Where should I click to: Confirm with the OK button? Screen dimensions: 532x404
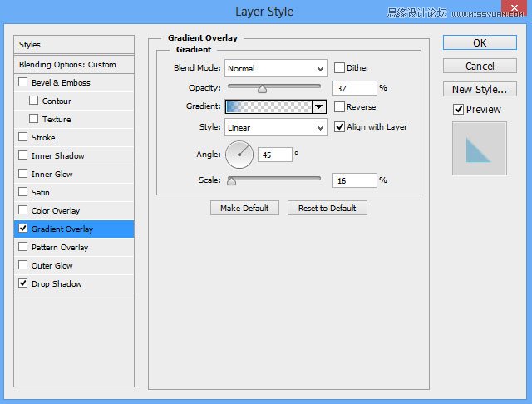click(480, 42)
